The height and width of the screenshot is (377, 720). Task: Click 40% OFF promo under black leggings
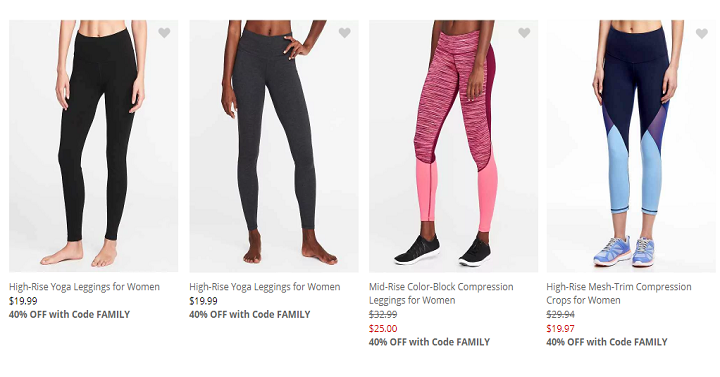69,315
